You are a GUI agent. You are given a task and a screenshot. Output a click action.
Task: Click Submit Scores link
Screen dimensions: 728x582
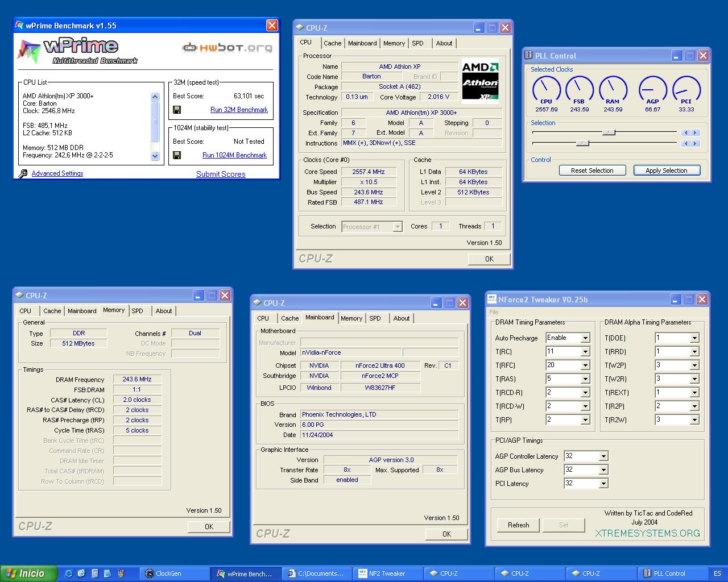[221, 174]
